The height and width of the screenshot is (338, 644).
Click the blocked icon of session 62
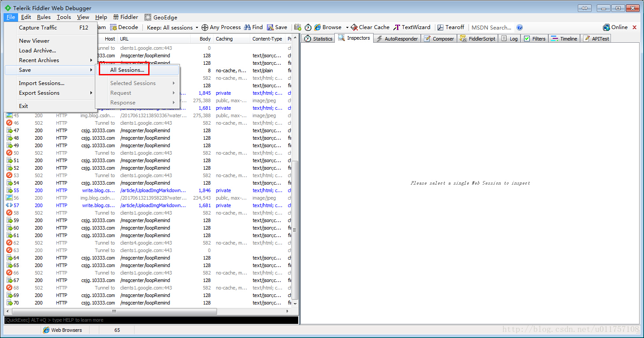tap(9, 243)
